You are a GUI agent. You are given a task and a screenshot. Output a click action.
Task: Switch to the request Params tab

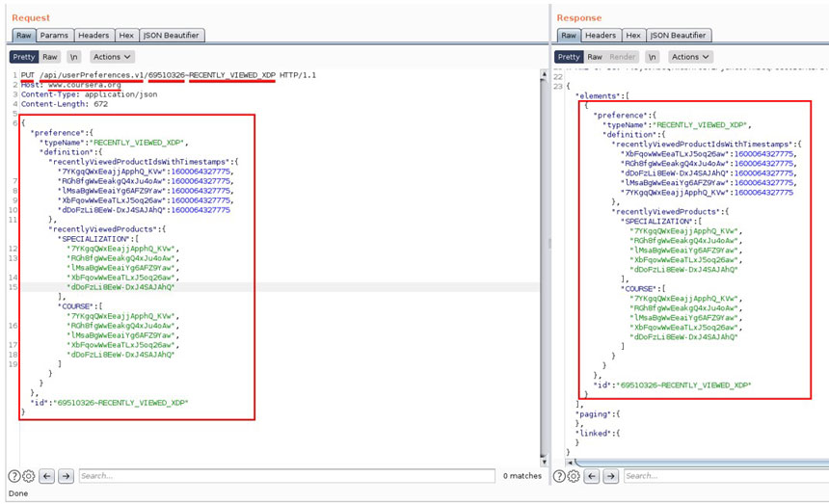click(x=54, y=36)
